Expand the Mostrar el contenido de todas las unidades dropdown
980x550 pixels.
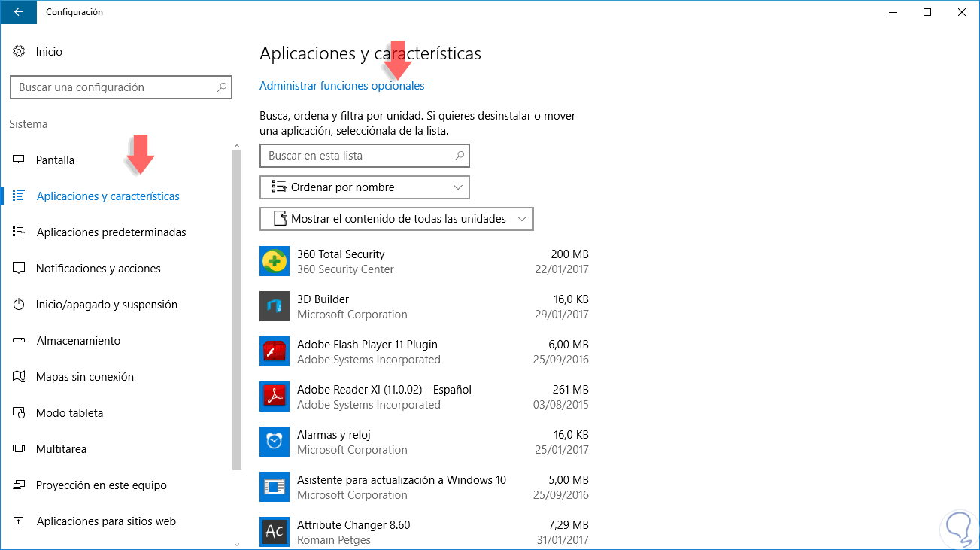pyautogui.click(x=396, y=219)
